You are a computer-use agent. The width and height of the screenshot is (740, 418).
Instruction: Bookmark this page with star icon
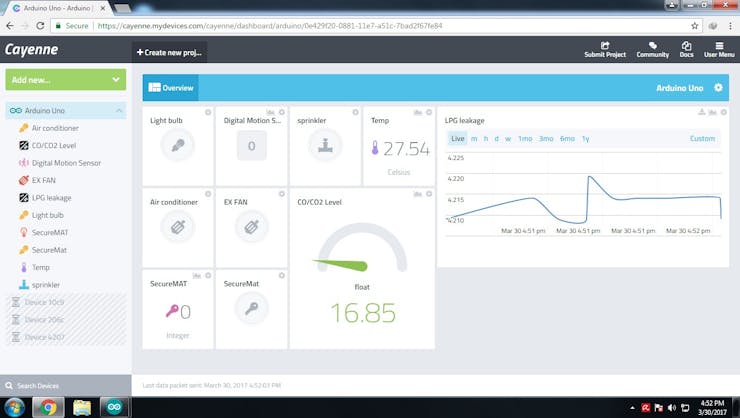pyautogui.click(x=695, y=26)
